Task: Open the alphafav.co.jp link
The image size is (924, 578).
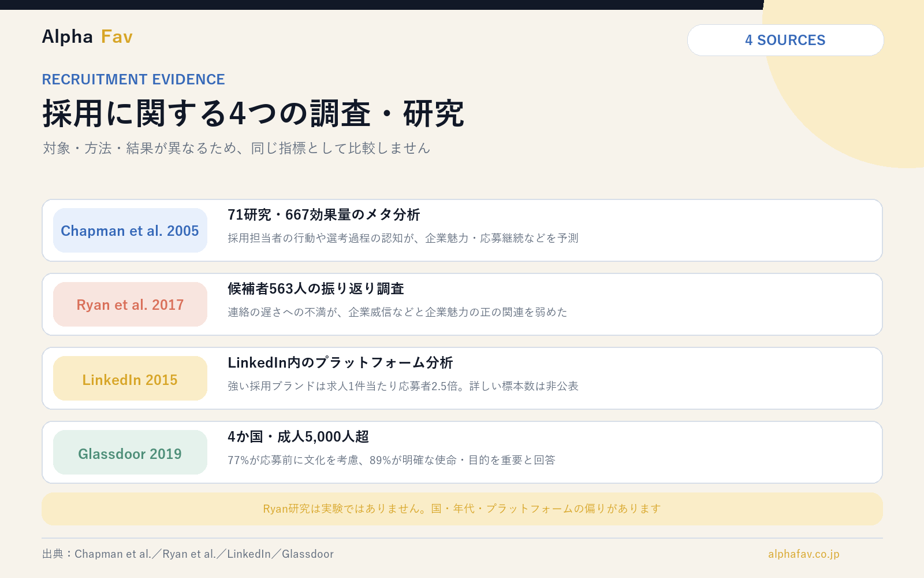Action: click(803, 554)
